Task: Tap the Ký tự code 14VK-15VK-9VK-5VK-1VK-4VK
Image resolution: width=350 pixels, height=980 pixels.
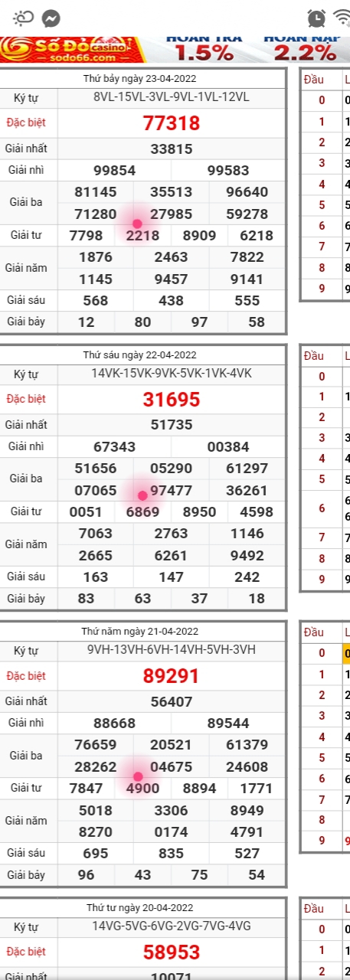Action: [172, 373]
